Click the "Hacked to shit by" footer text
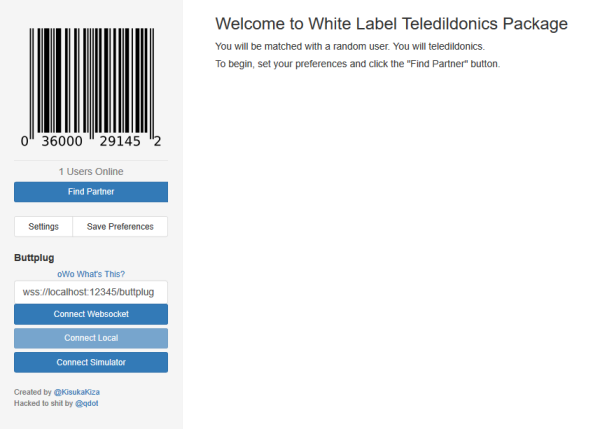Viewport: 614px width, 429px height. 43,403
